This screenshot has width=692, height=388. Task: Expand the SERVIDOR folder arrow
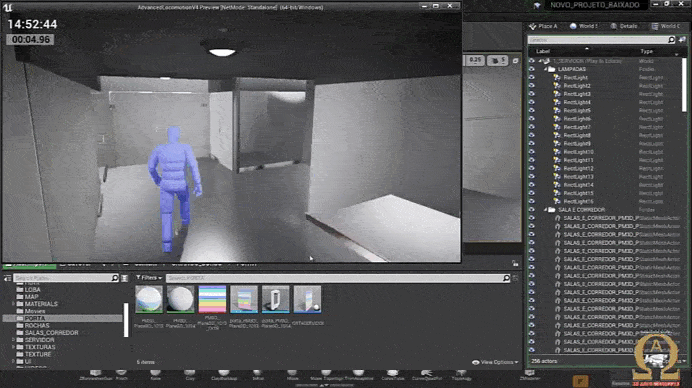click(13, 340)
